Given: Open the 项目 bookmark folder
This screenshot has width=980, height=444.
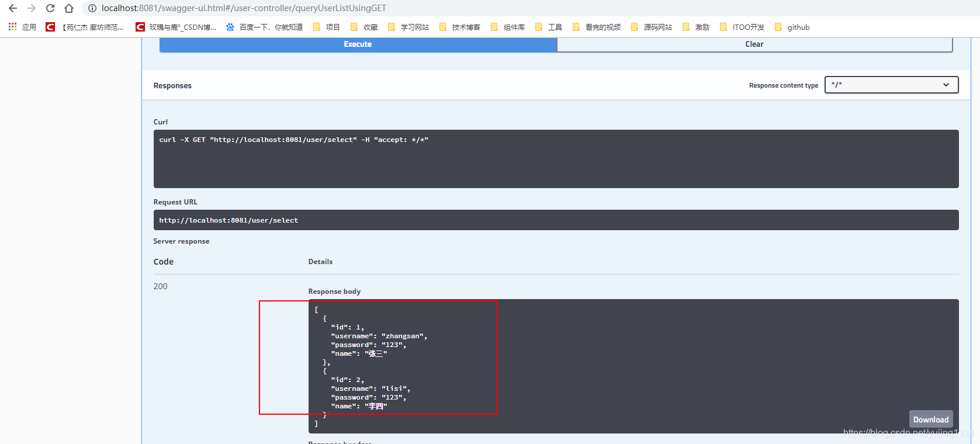Looking at the screenshot, I should point(327,27).
